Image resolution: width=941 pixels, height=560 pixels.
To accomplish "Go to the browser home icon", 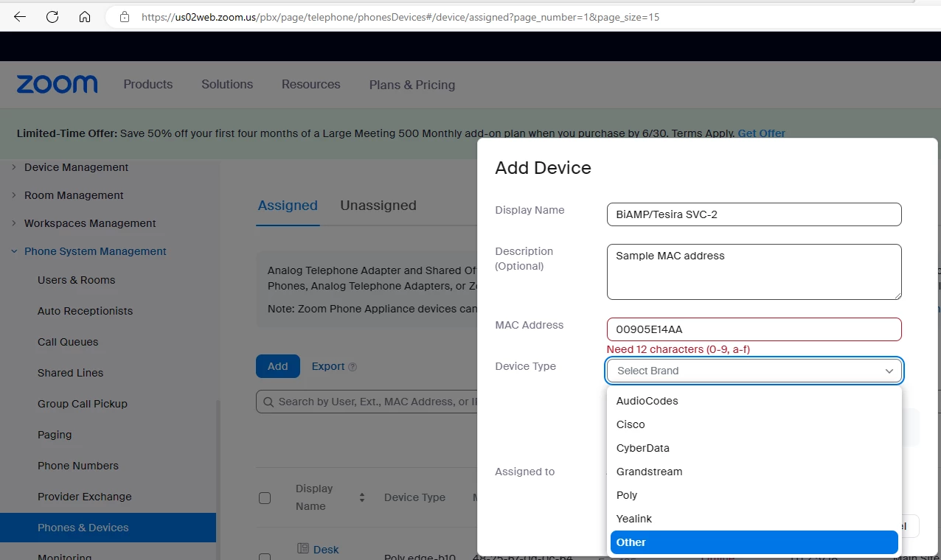I will (x=85, y=16).
